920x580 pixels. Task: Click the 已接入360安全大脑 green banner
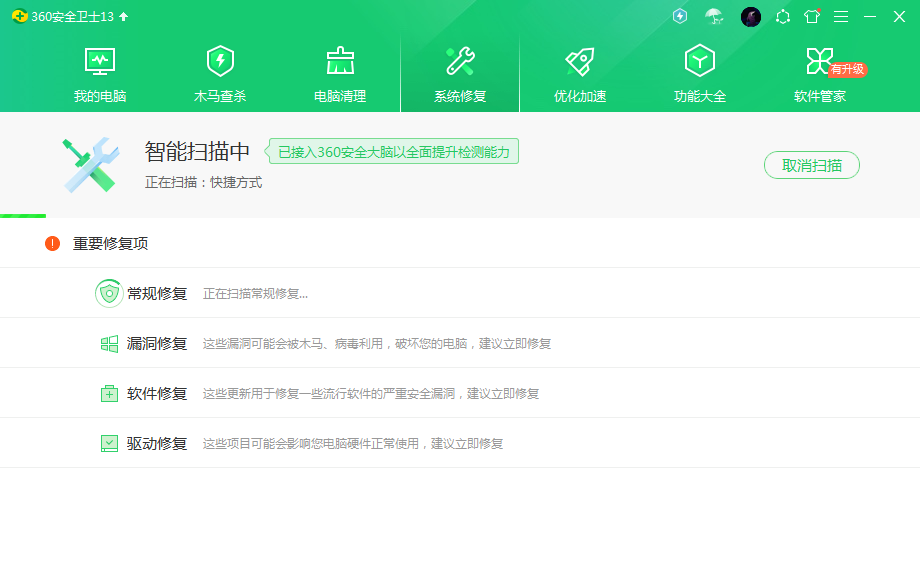[x=391, y=152]
